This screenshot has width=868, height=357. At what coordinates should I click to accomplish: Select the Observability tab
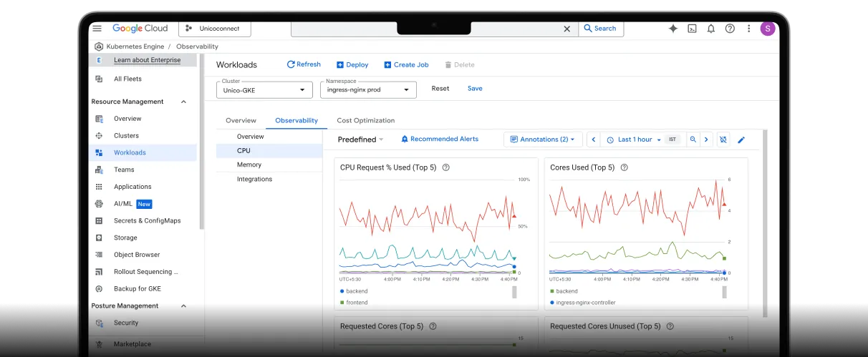(x=296, y=120)
